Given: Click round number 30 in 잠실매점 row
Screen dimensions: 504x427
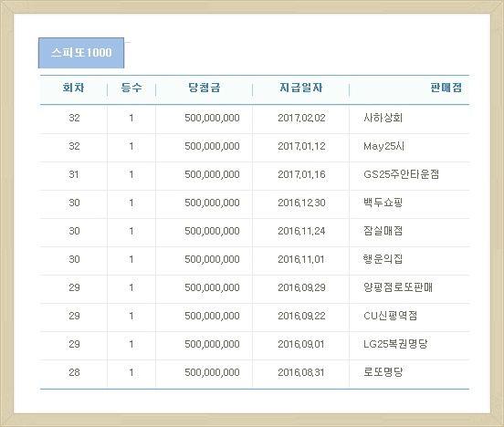Looking at the screenshot, I should click(74, 231).
